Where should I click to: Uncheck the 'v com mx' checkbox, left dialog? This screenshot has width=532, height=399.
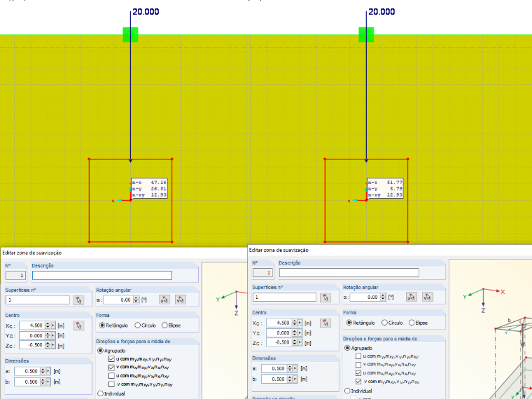tap(111, 367)
